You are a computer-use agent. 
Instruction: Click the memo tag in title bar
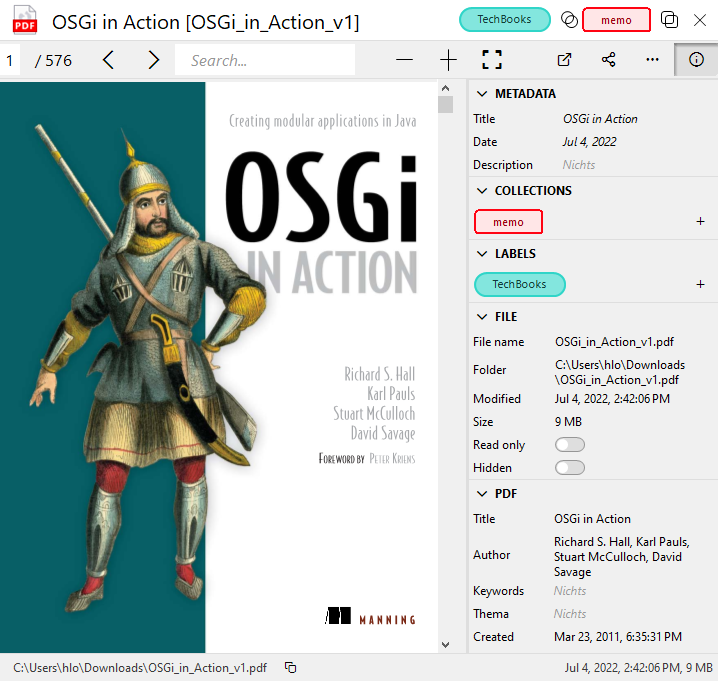coord(616,20)
